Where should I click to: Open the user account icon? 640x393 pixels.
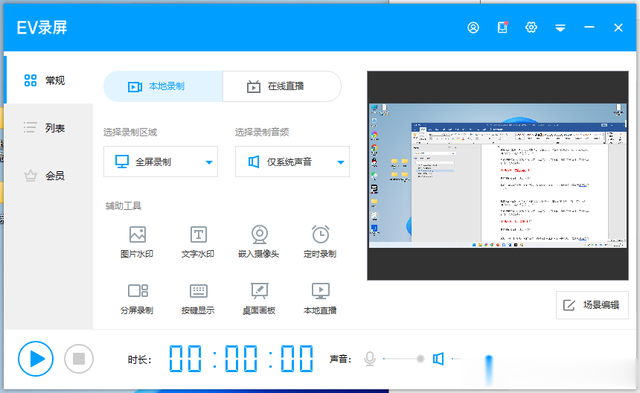pyautogui.click(x=473, y=27)
